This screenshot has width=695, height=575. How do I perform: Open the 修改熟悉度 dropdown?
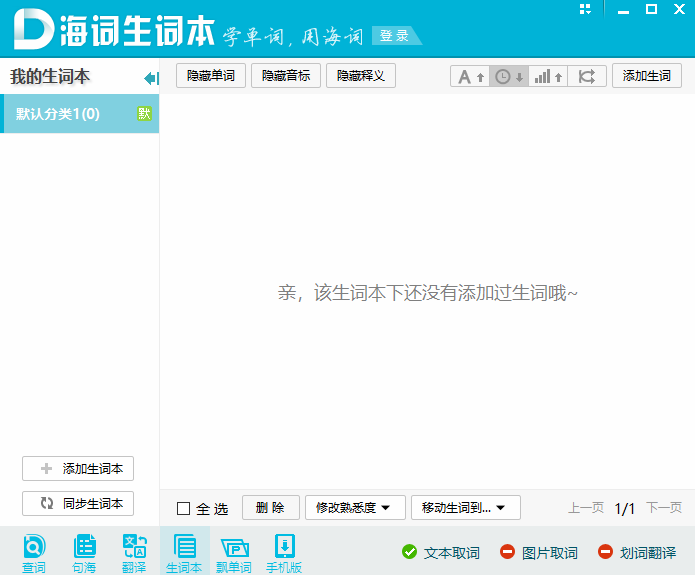point(355,508)
